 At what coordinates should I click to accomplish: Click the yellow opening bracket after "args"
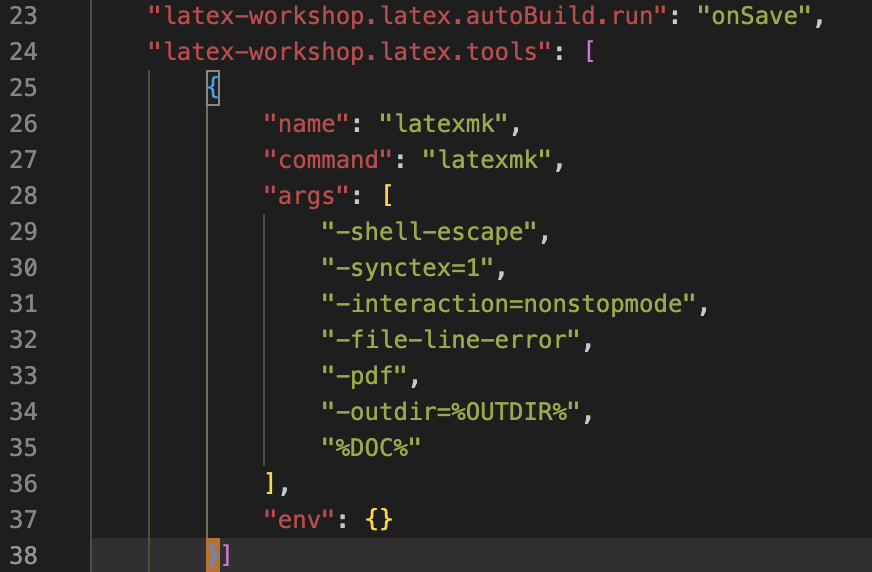[388, 196]
